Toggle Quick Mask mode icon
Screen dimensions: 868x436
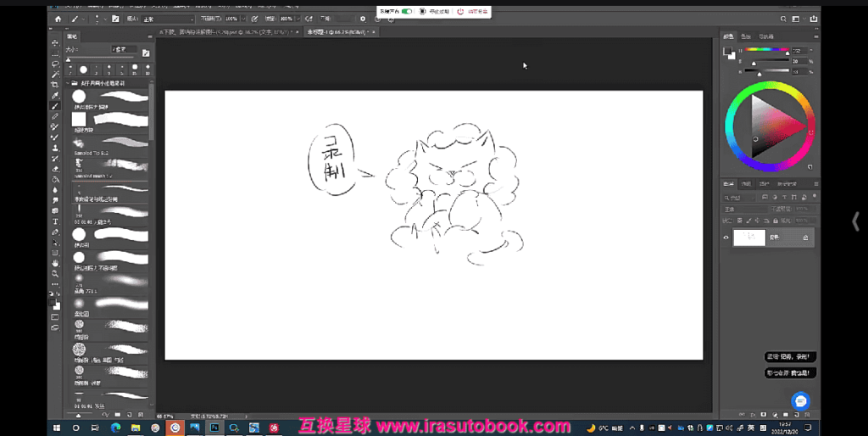(55, 317)
